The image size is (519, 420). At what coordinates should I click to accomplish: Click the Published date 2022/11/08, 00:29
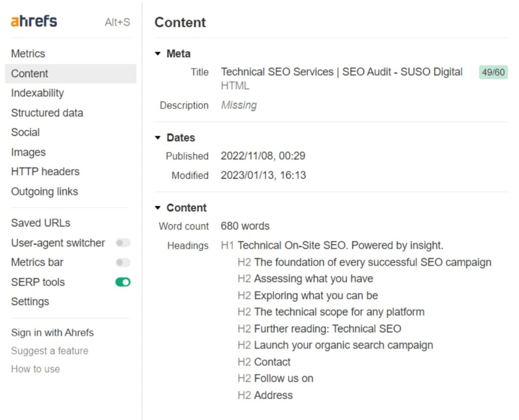click(x=263, y=156)
